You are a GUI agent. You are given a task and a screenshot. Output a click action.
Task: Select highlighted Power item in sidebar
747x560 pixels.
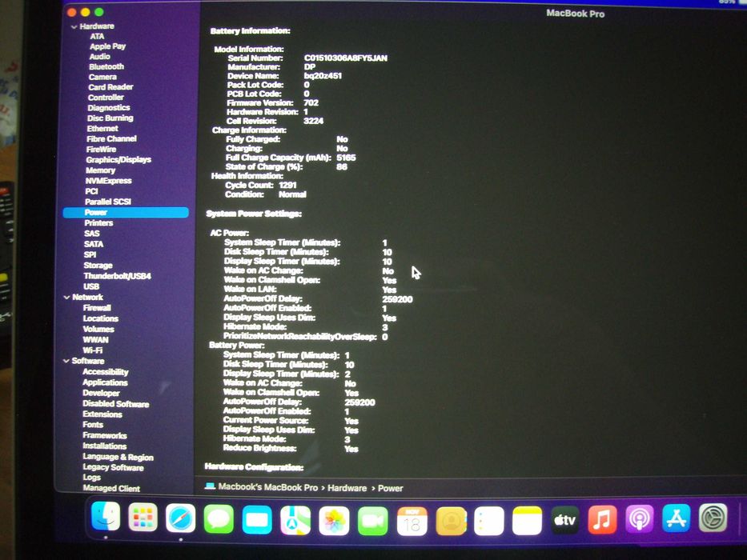pyautogui.click(x=126, y=212)
